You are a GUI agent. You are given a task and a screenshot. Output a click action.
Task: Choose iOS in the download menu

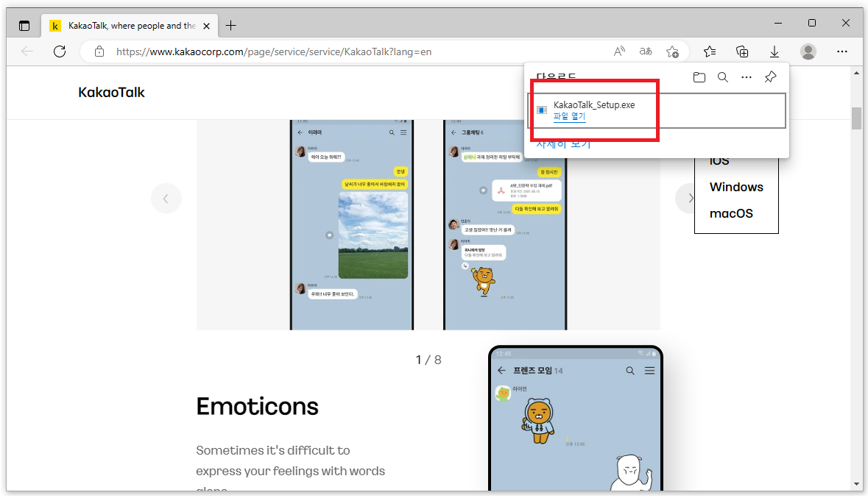tap(719, 162)
